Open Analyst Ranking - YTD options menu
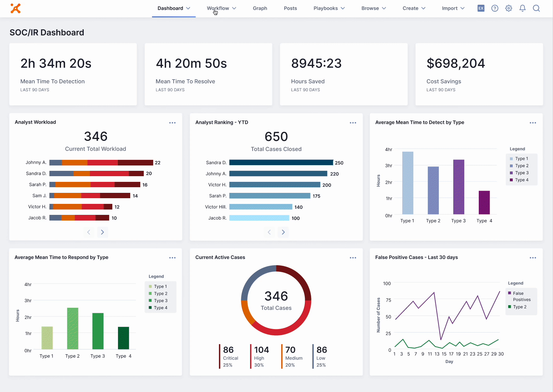This screenshot has width=553, height=392. pos(353,123)
